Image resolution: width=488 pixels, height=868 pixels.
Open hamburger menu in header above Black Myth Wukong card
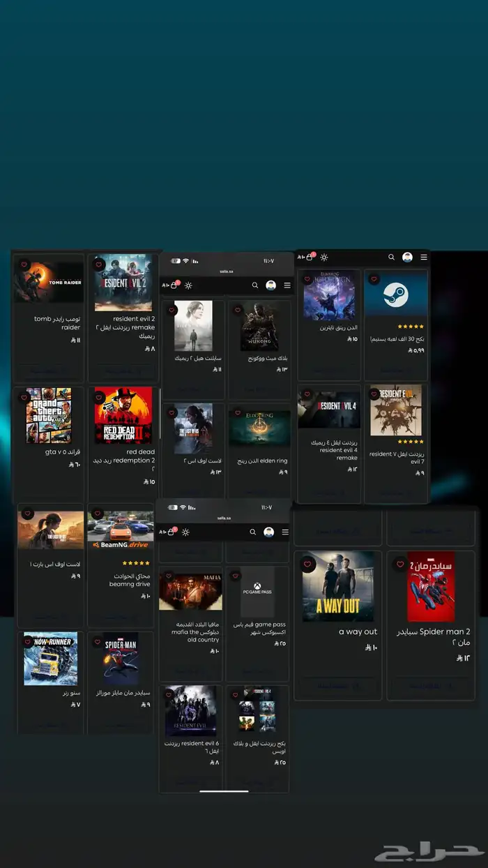[x=287, y=285]
